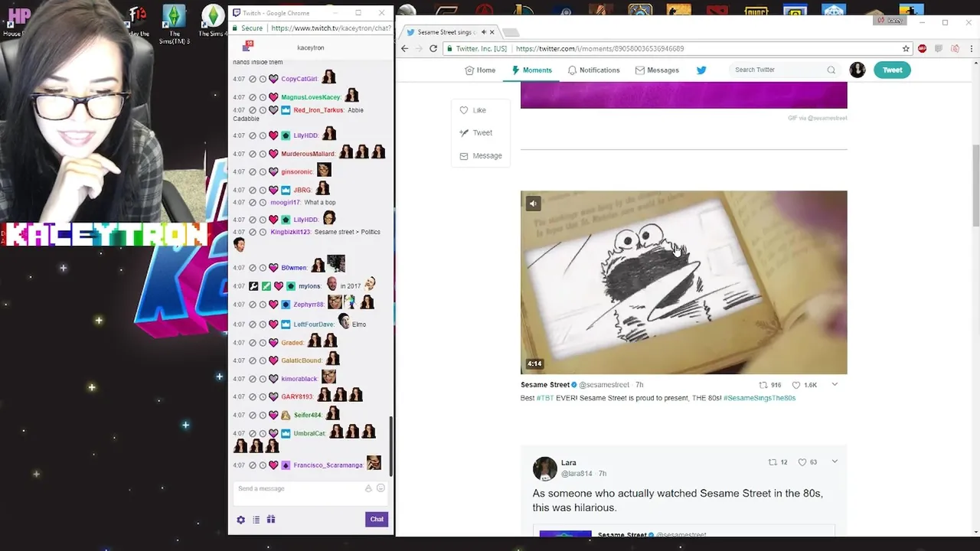Open the viewer list icon in Twitch chat

pyautogui.click(x=256, y=520)
